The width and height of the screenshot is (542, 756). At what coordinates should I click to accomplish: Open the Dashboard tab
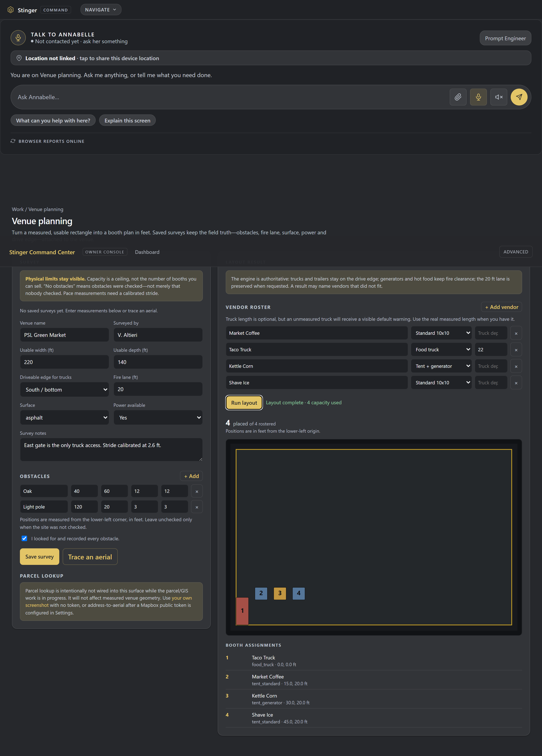[147, 252]
